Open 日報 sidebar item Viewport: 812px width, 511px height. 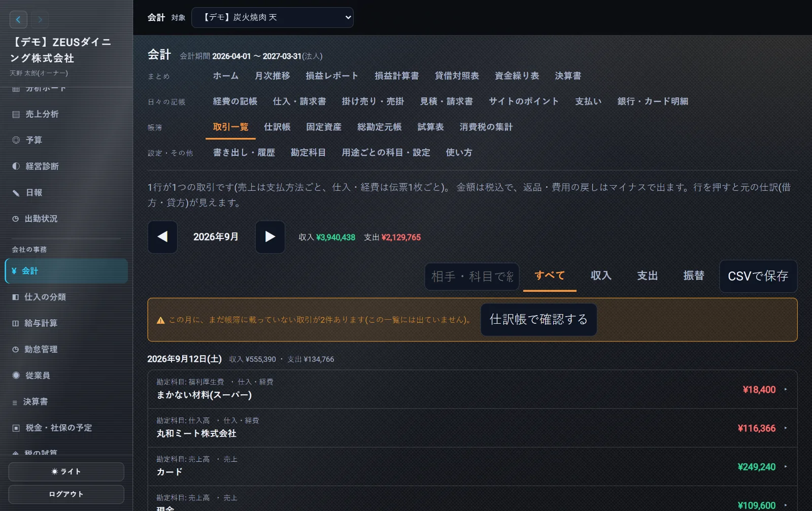click(66, 193)
